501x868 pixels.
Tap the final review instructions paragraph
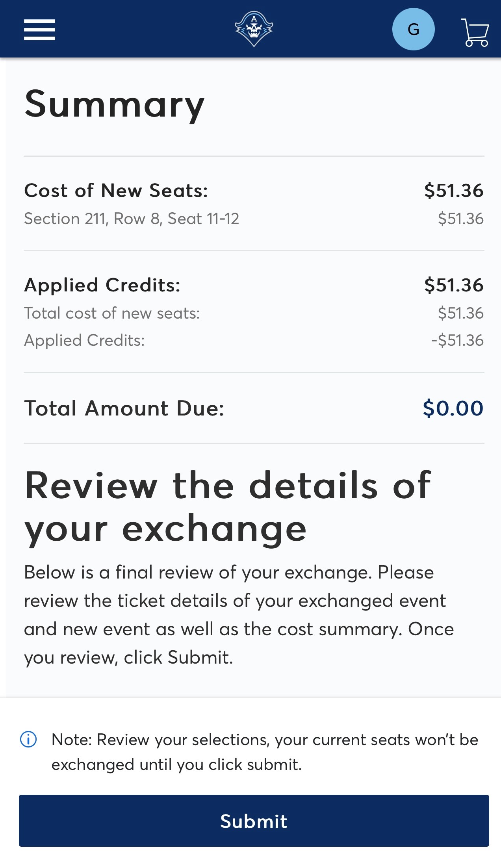(239, 615)
